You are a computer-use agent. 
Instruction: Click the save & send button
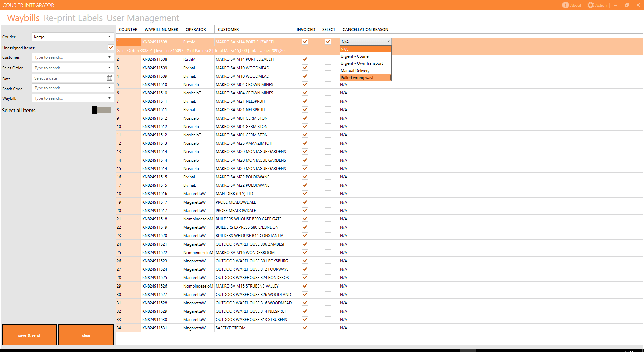point(29,335)
